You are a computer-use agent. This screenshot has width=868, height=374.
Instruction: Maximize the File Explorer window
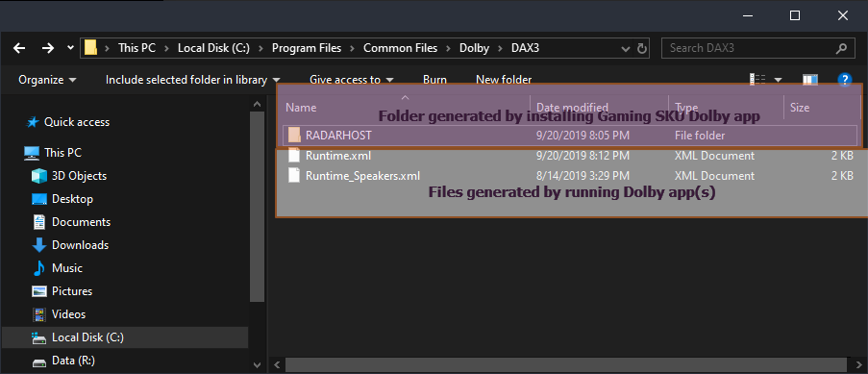pos(794,15)
